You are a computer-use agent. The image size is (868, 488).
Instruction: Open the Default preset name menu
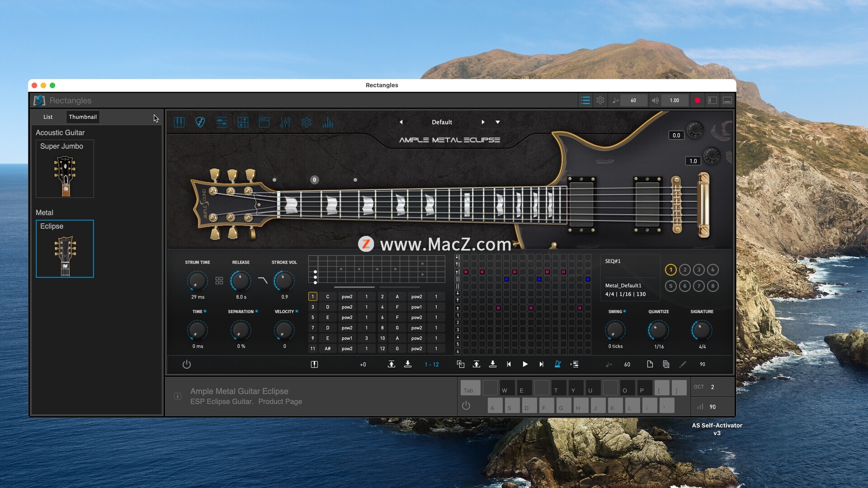[x=442, y=122]
